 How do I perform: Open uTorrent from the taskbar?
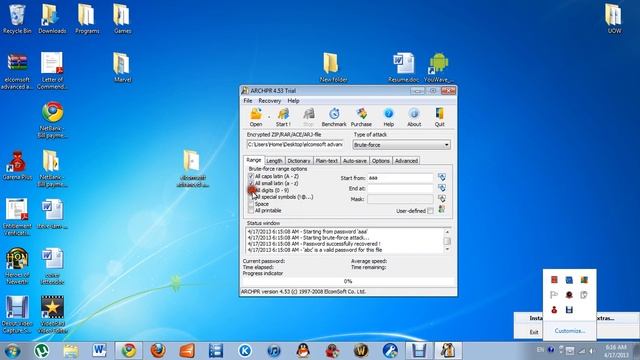[41, 351]
